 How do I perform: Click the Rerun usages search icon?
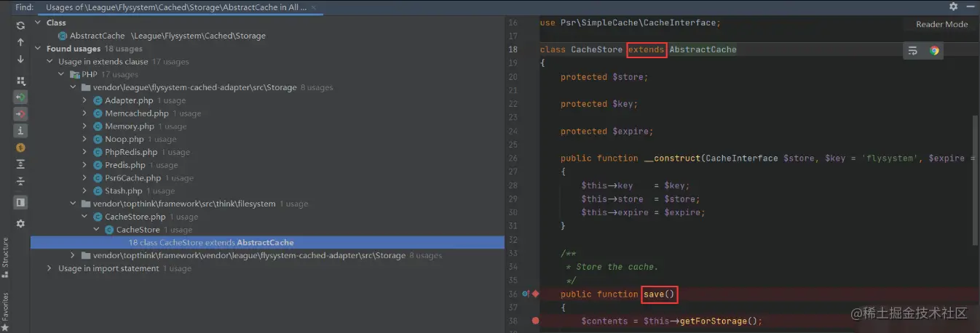tap(20, 25)
